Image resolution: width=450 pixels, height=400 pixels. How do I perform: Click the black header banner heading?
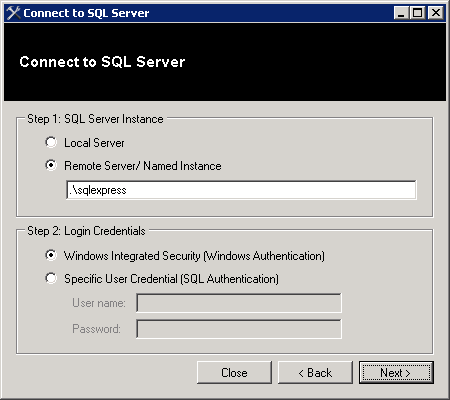coord(102,62)
